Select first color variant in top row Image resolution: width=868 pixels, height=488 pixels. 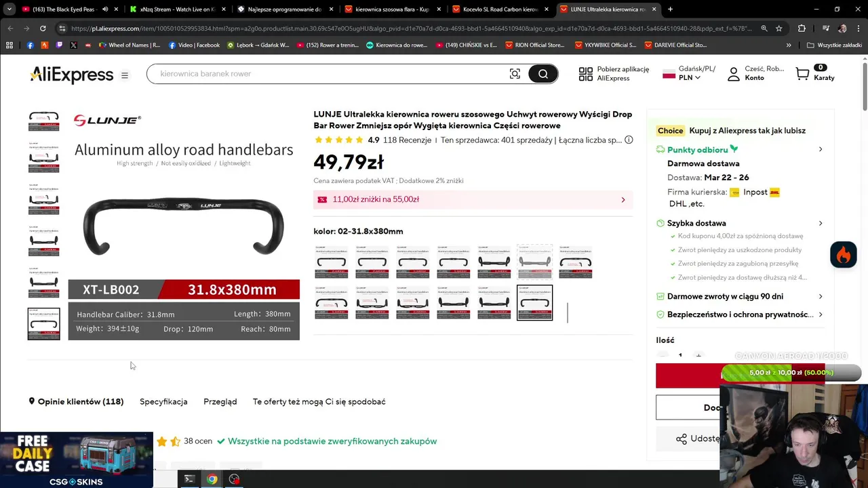pyautogui.click(x=331, y=262)
